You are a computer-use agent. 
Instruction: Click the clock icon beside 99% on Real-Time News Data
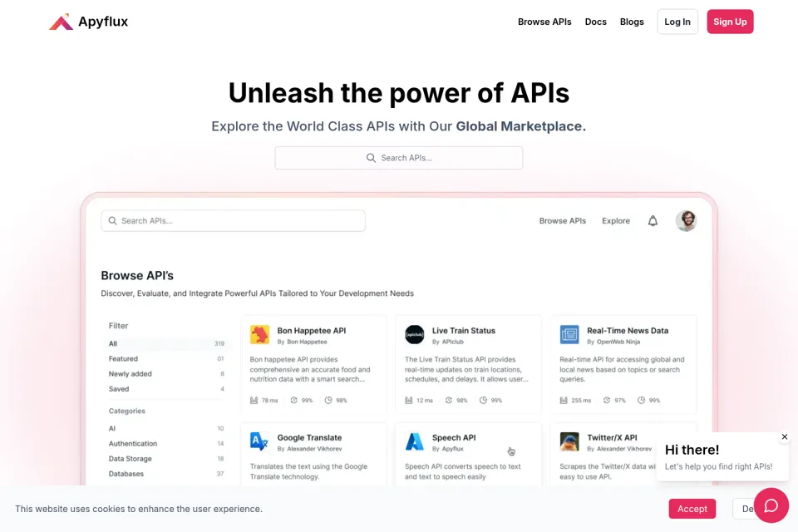pos(641,400)
